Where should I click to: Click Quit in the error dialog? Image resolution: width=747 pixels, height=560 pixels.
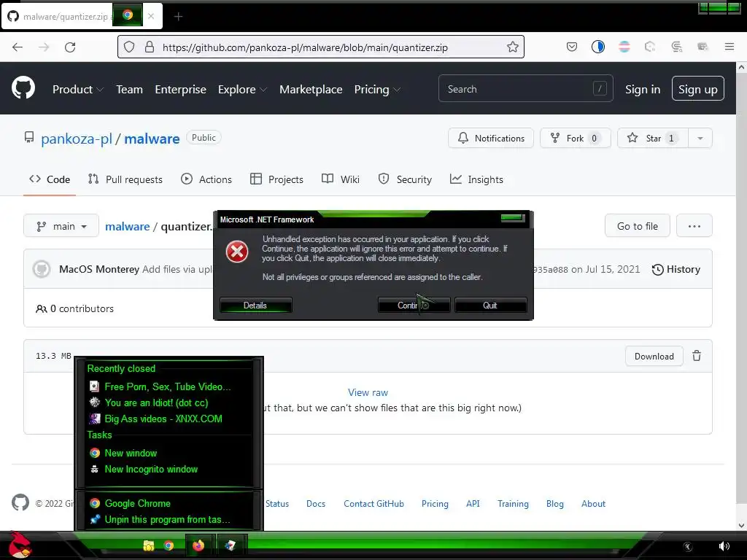pyautogui.click(x=490, y=306)
